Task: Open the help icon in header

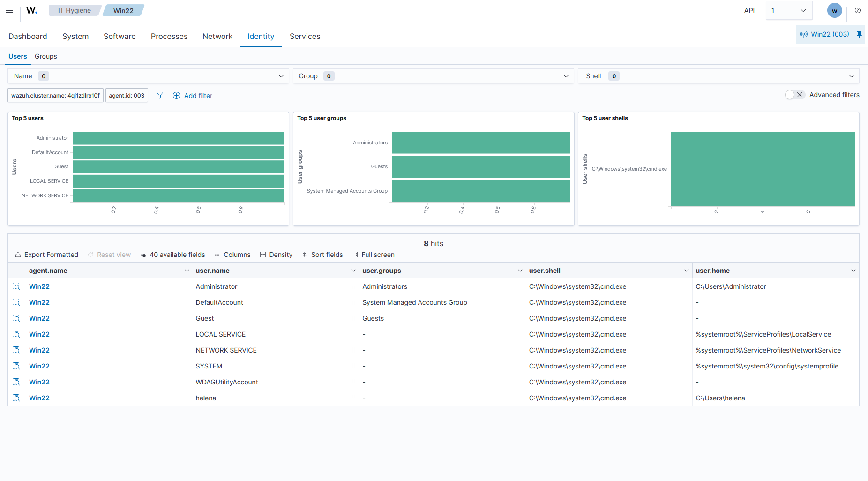Action: (x=858, y=10)
